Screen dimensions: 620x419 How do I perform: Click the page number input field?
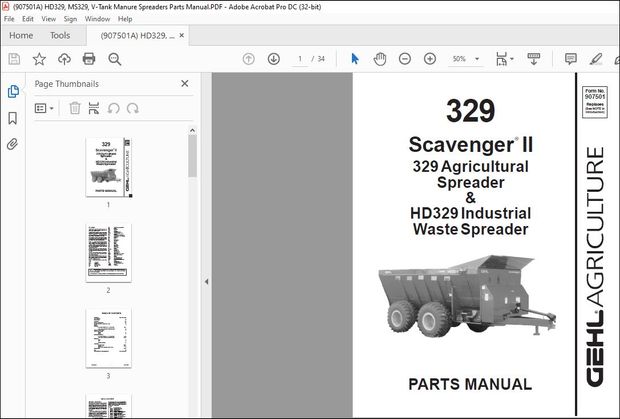click(300, 59)
